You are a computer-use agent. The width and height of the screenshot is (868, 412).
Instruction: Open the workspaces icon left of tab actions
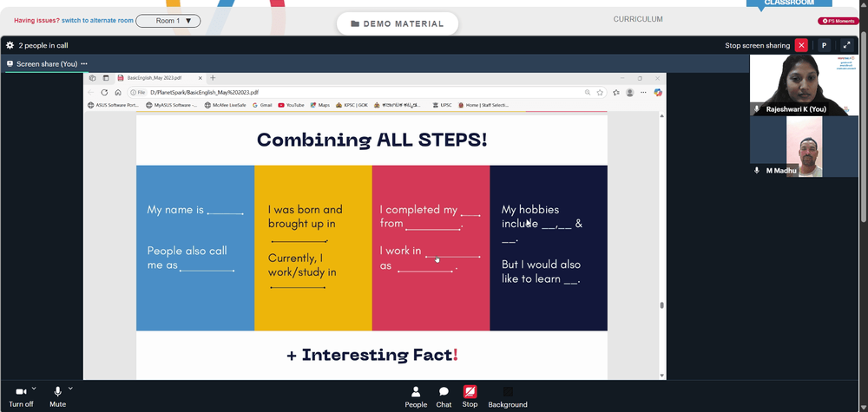pos(93,78)
